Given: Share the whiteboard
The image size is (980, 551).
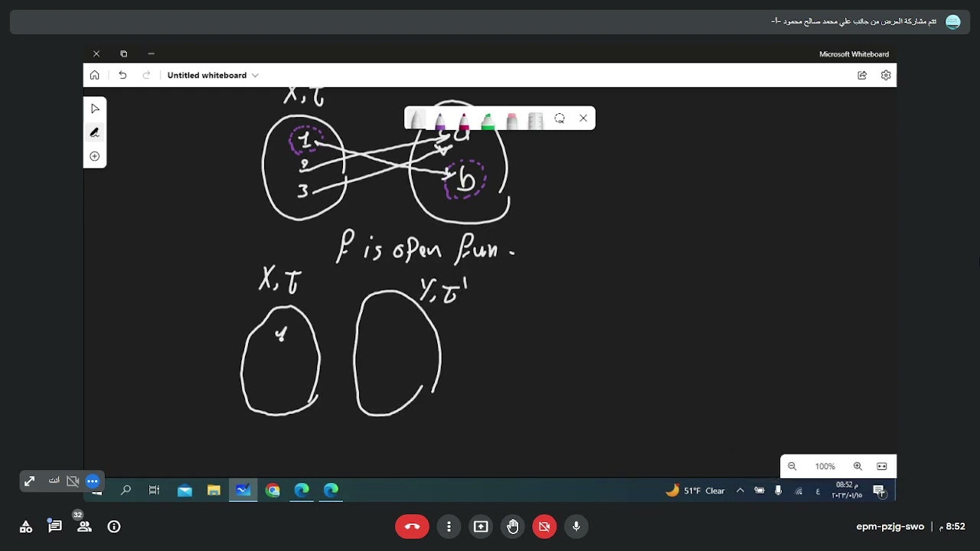Looking at the screenshot, I should 862,75.
